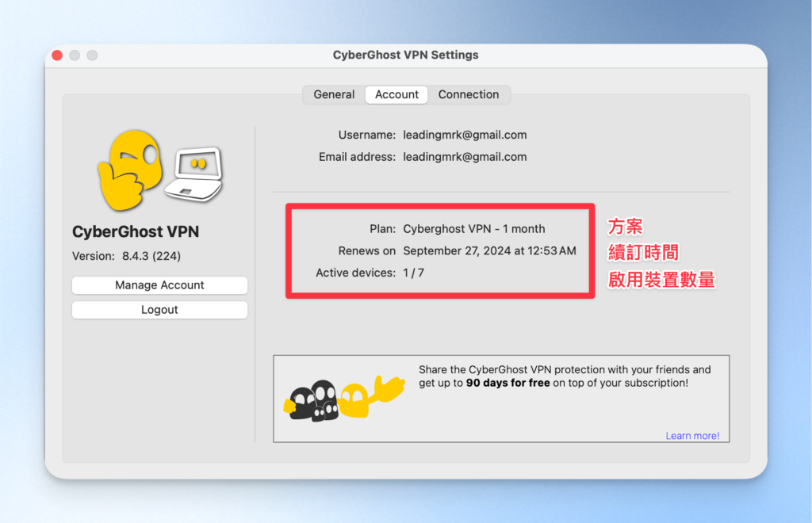This screenshot has width=812, height=523.
Task: Select the Account tab
Action: [396, 94]
